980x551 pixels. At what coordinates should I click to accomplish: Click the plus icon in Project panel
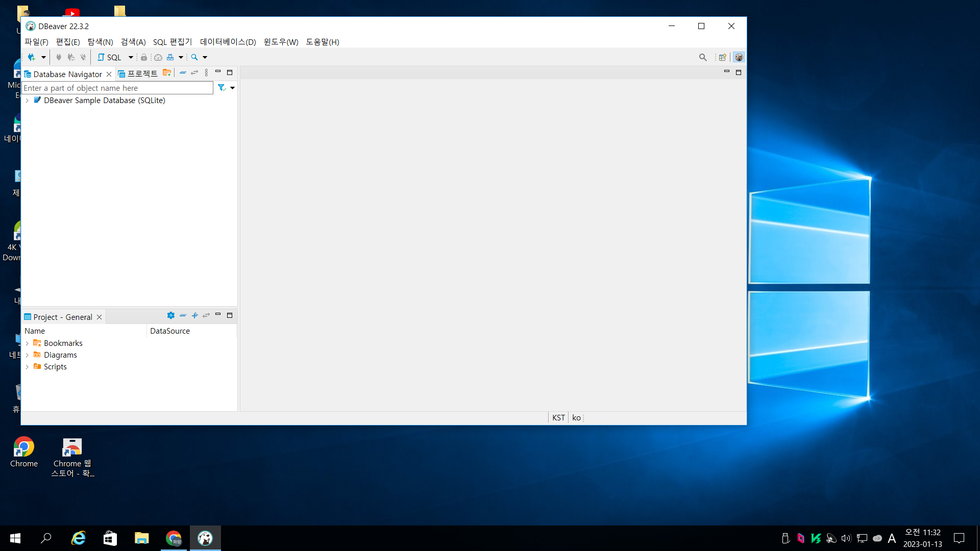pyautogui.click(x=194, y=315)
